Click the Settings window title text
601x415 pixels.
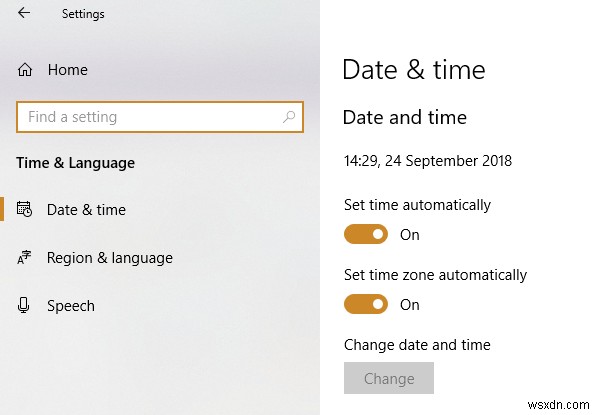83,14
